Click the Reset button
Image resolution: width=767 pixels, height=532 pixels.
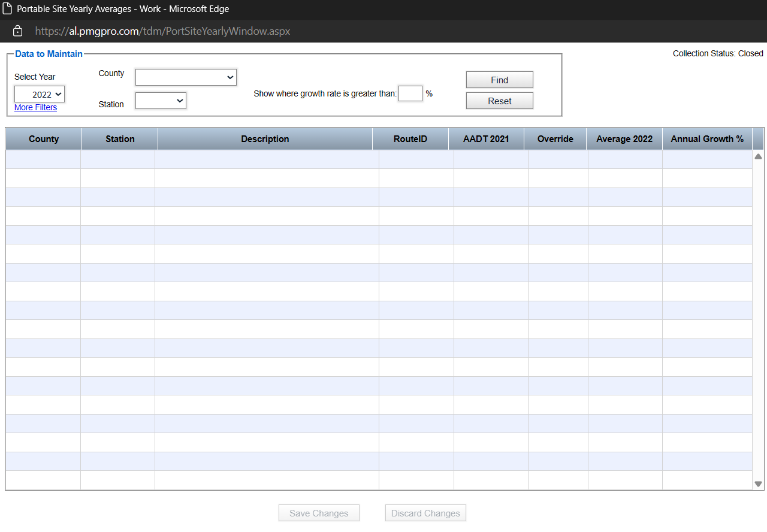[500, 101]
